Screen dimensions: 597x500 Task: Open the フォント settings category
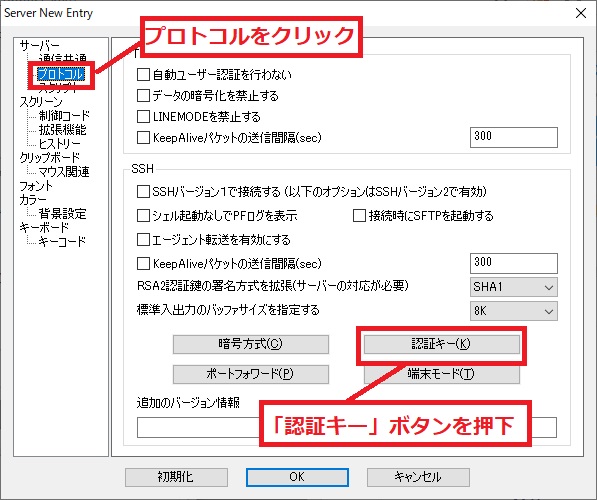[36, 186]
